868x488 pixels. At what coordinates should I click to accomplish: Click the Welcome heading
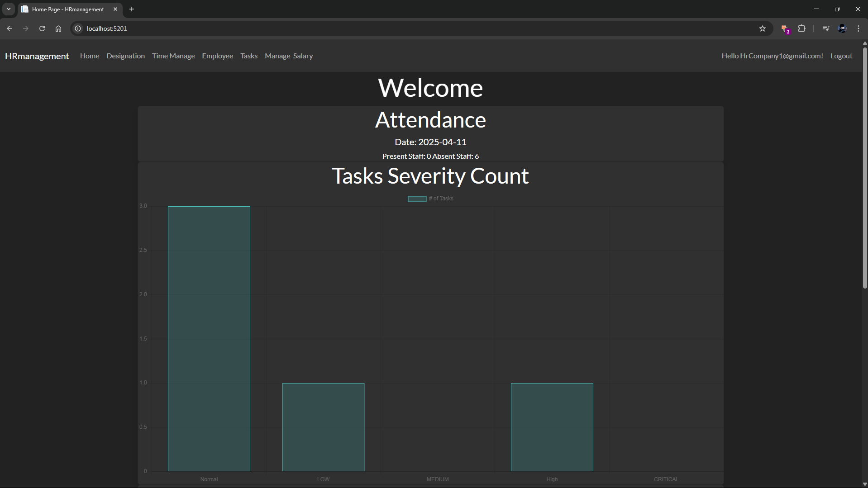point(430,88)
